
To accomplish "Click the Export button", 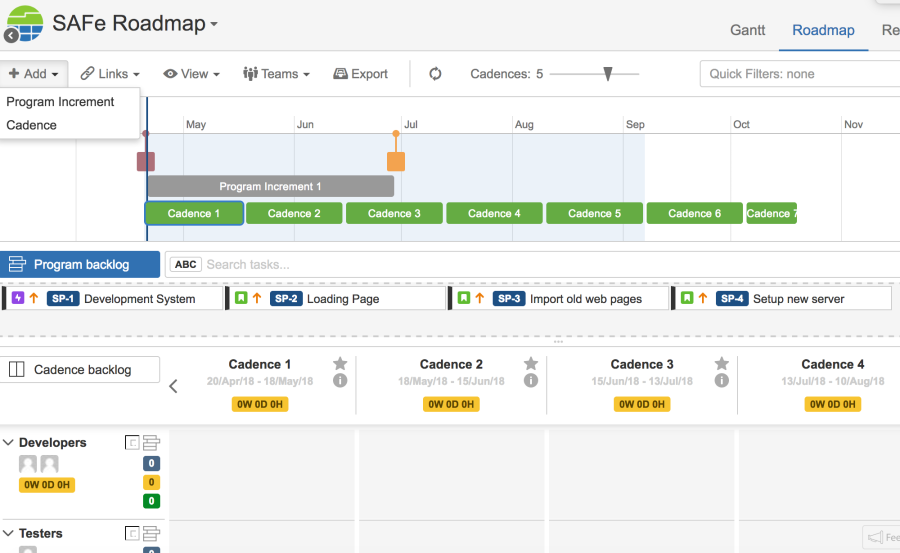I will pyautogui.click(x=360, y=74).
